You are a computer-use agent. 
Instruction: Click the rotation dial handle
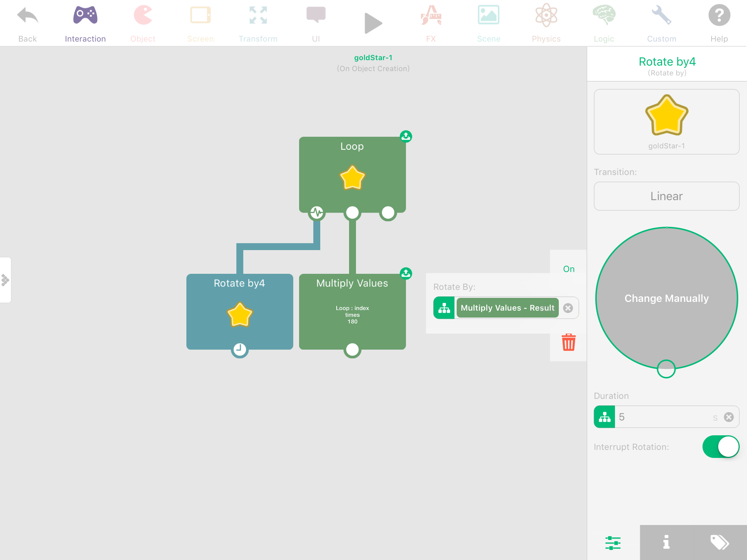pos(666,369)
